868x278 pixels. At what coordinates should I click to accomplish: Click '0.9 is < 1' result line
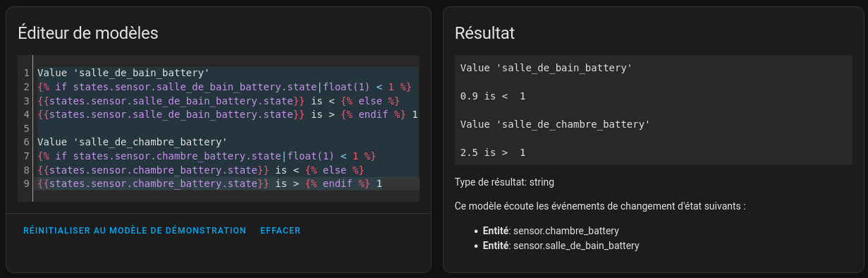pos(492,96)
